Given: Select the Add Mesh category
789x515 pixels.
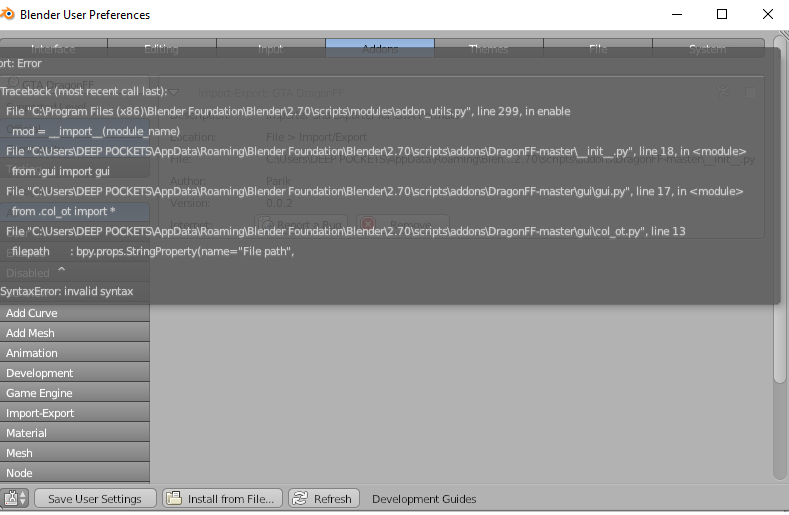Looking at the screenshot, I should tap(74, 333).
